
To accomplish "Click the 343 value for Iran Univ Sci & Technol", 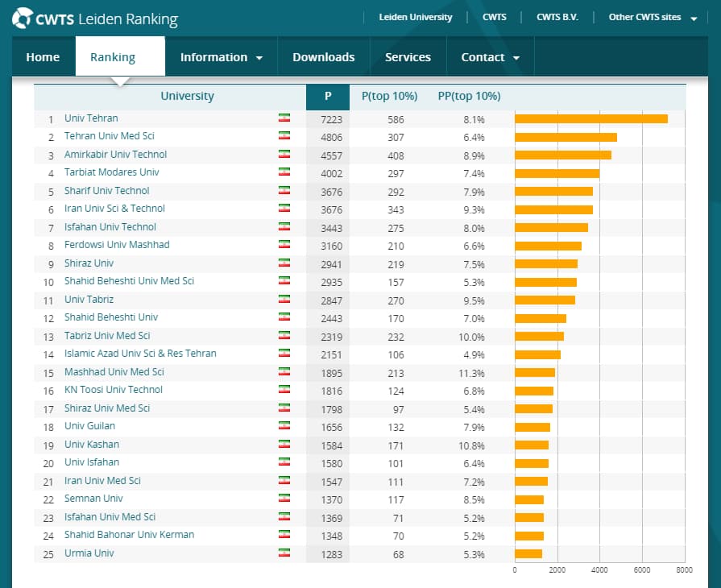I will click(396, 210).
